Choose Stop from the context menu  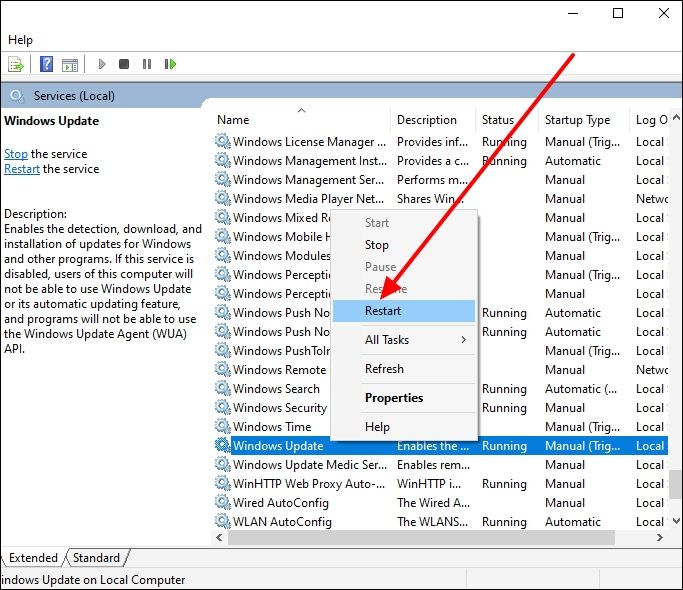pyautogui.click(x=377, y=245)
